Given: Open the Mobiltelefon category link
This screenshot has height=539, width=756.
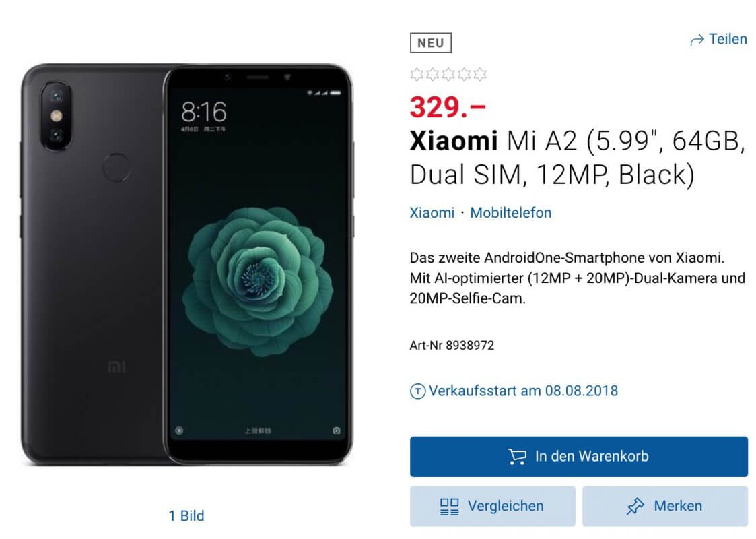Looking at the screenshot, I should click(510, 213).
